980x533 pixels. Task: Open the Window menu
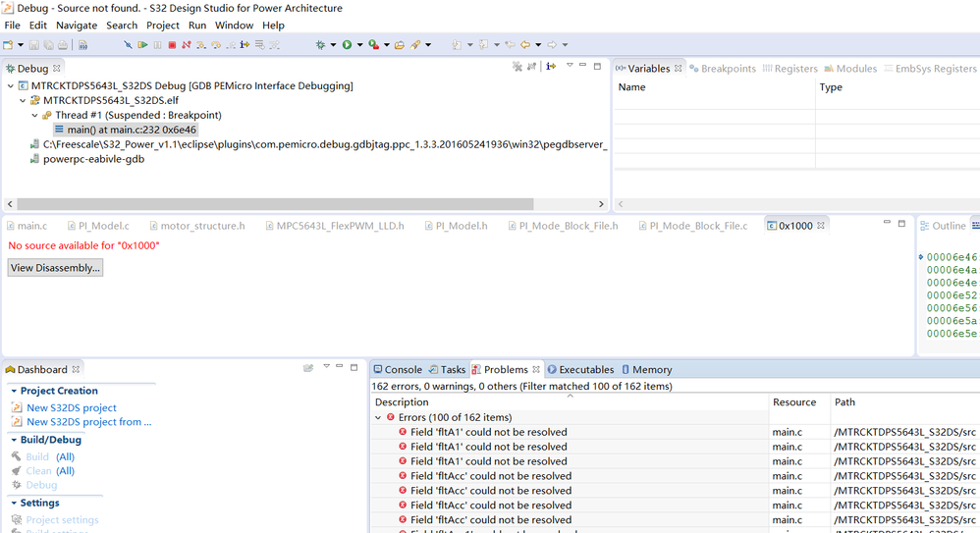click(x=235, y=25)
